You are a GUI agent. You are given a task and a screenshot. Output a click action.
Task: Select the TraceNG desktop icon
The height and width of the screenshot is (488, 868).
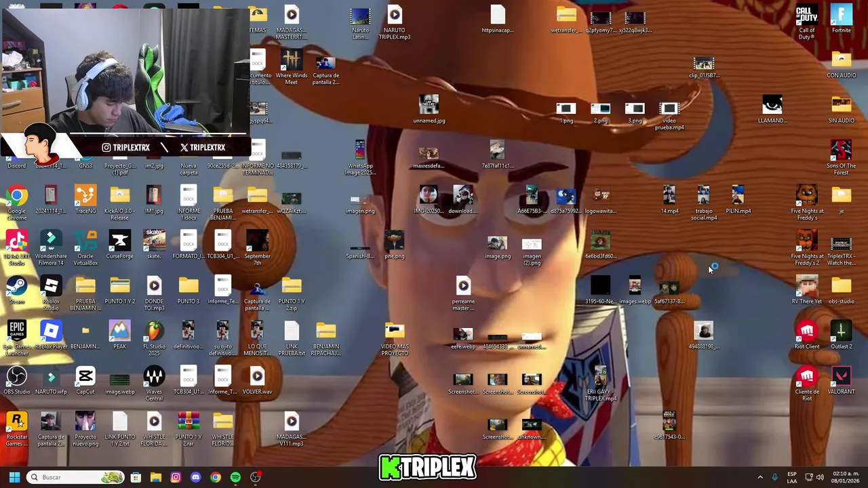85,199
